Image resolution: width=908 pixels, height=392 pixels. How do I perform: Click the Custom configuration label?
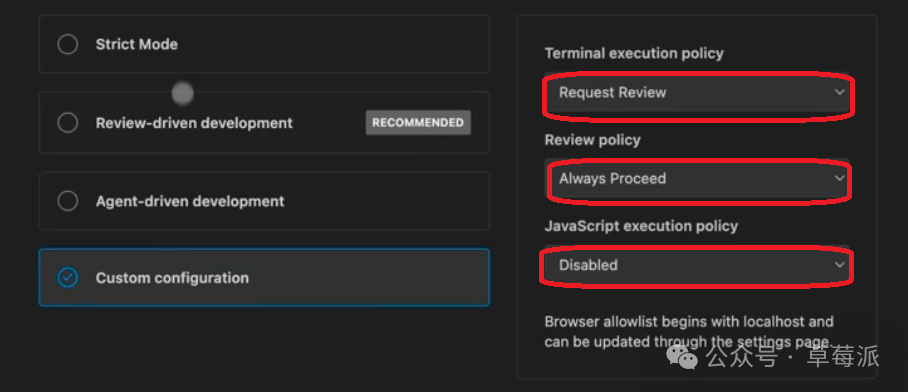pos(172,278)
